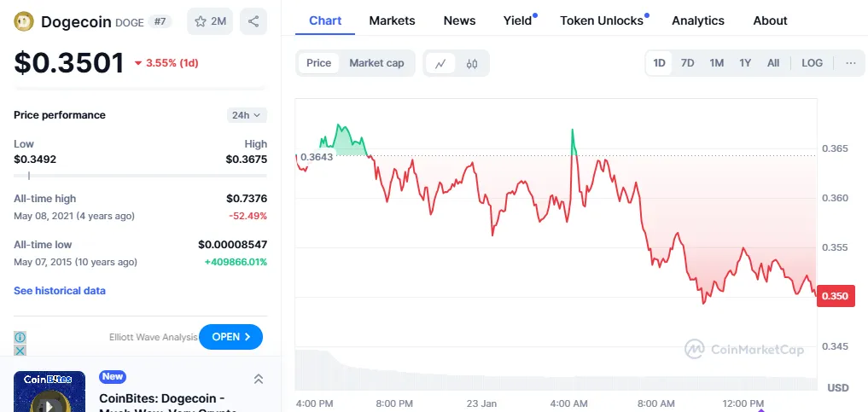Toggle chart to Market cap
The width and height of the screenshot is (868, 412).
[x=376, y=63]
